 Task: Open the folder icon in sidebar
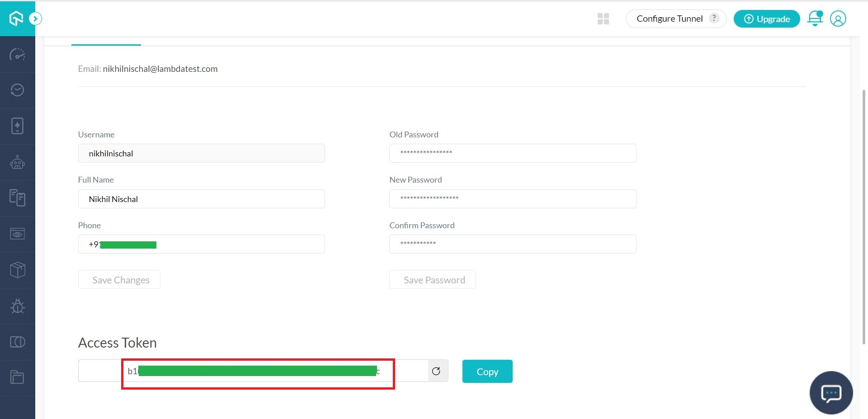click(17, 377)
